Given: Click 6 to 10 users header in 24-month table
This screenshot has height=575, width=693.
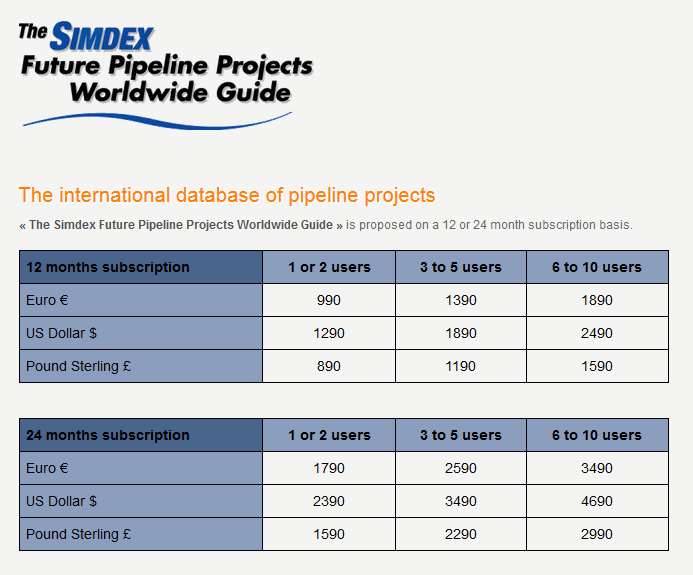Looking at the screenshot, I should [596, 435].
